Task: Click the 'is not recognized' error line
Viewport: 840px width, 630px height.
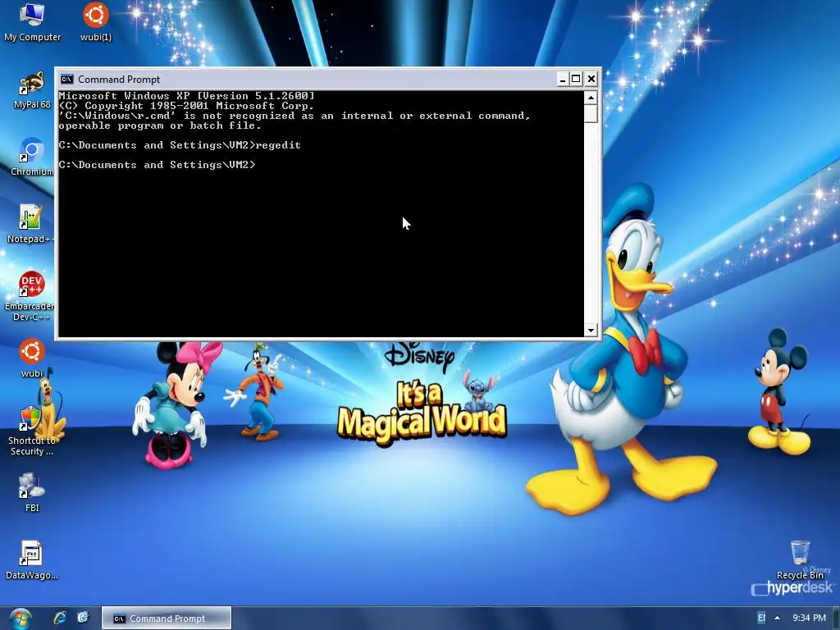Action: click(x=294, y=116)
